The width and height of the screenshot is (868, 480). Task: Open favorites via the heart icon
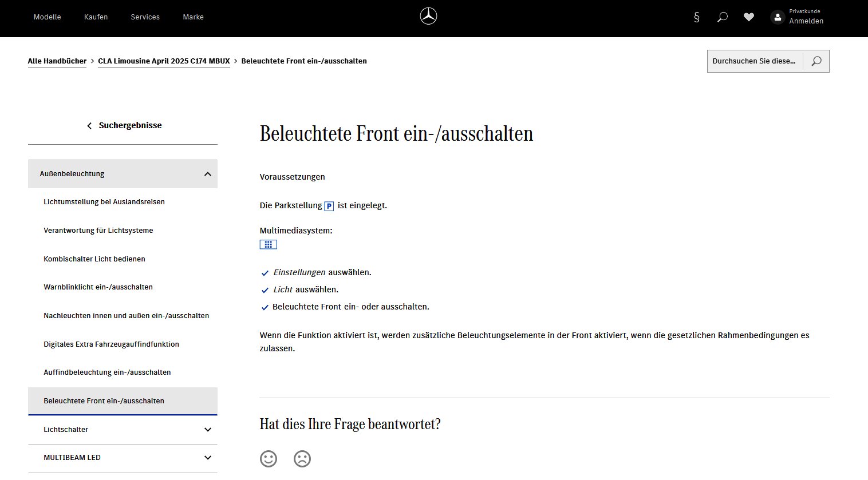coord(748,17)
